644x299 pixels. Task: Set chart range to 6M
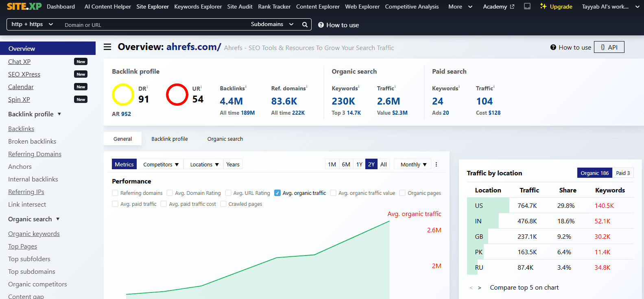coord(346,164)
